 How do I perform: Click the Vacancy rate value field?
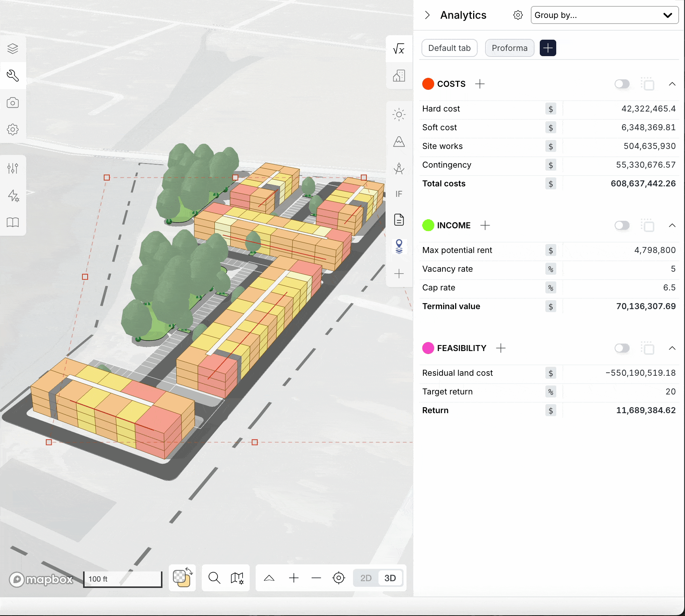coord(619,269)
